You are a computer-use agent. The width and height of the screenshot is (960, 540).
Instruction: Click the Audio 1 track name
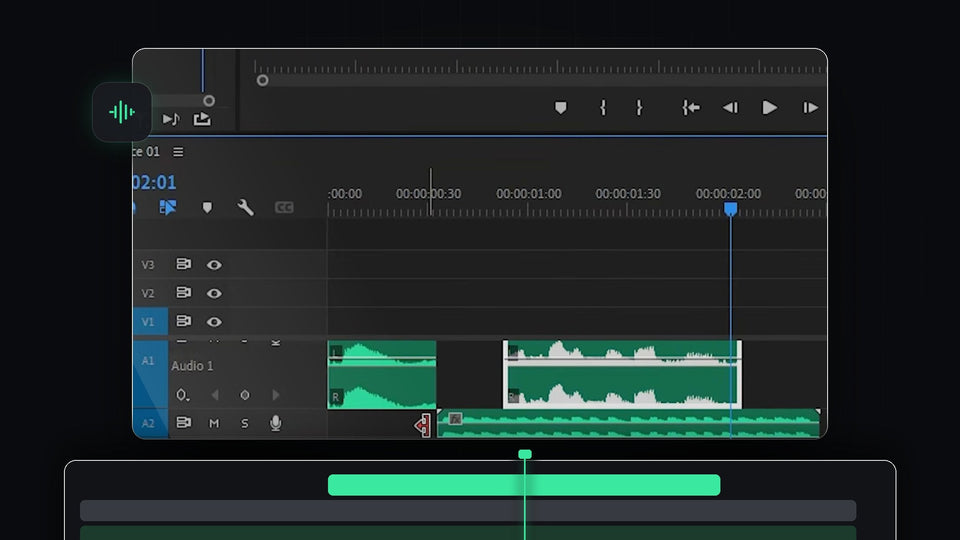click(192, 366)
